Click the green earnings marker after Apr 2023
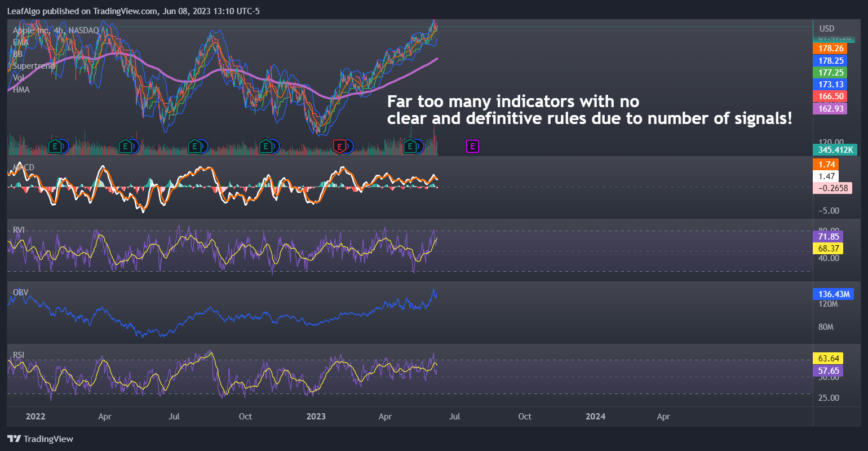This screenshot has height=451, width=868. tap(410, 147)
